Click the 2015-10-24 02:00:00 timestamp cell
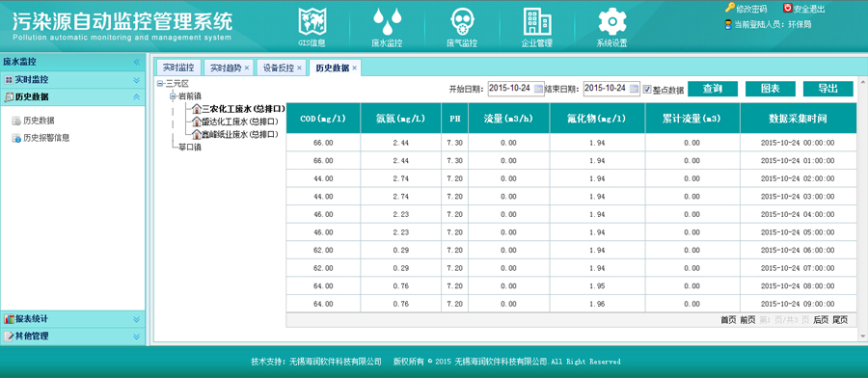 798,178
